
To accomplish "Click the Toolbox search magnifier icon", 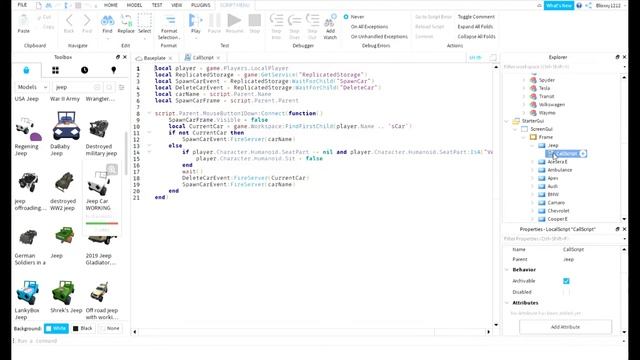I will click(x=109, y=87).
